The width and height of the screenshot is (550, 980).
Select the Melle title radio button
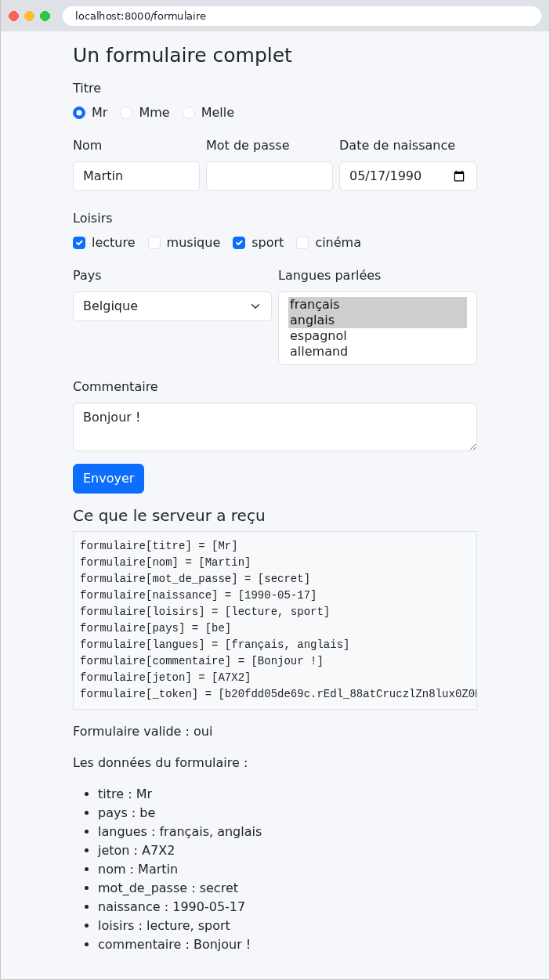pos(189,113)
